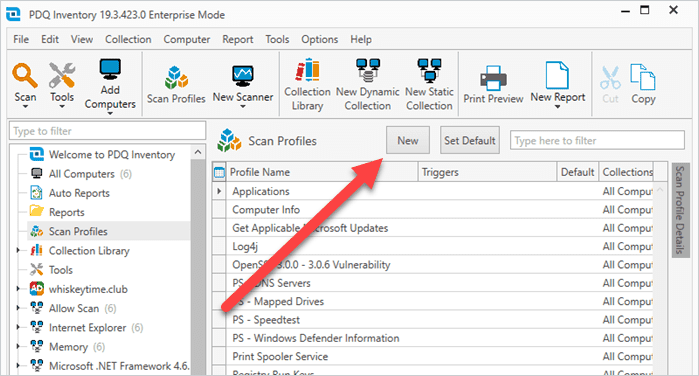The height and width of the screenshot is (376, 699).
Task: Open the Computer menu
Action: 186,39
